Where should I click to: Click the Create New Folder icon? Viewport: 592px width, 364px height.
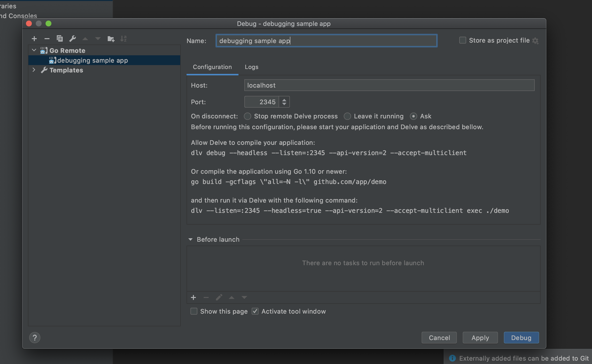[111, 39]
